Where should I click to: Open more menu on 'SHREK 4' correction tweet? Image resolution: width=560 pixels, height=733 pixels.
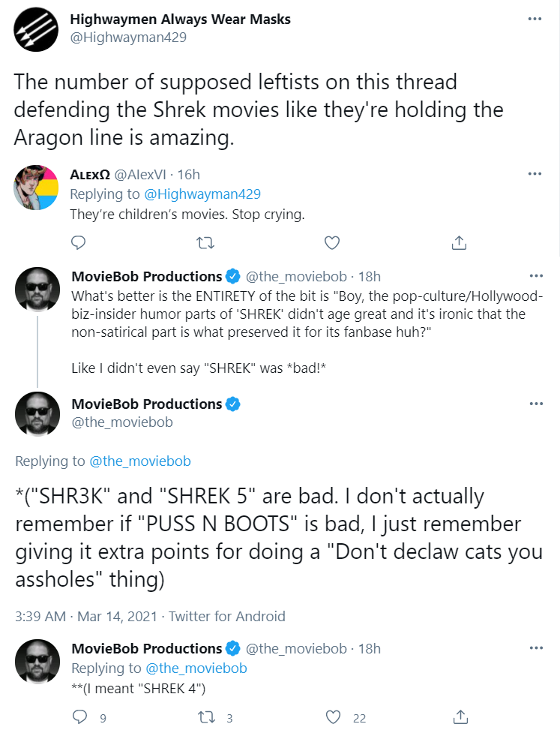(536, 648)
